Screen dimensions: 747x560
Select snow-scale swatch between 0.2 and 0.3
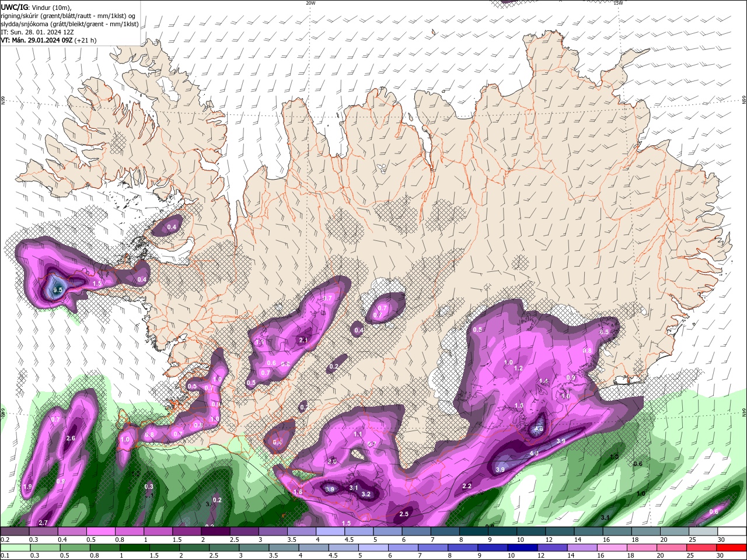[15, 531]
